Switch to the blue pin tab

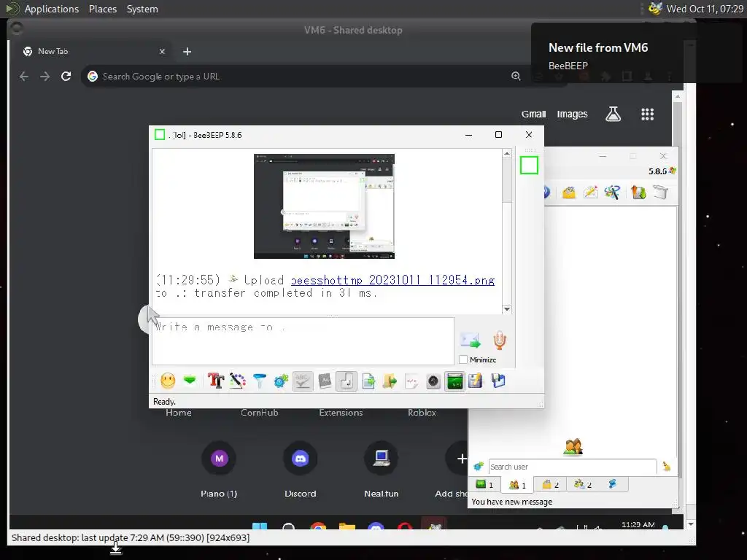(x=612, y=485)
